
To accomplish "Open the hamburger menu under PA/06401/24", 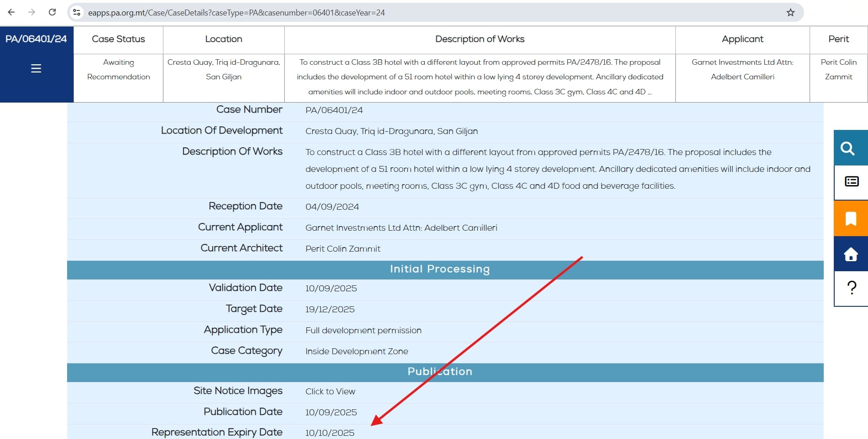I will tap(36, 68).
